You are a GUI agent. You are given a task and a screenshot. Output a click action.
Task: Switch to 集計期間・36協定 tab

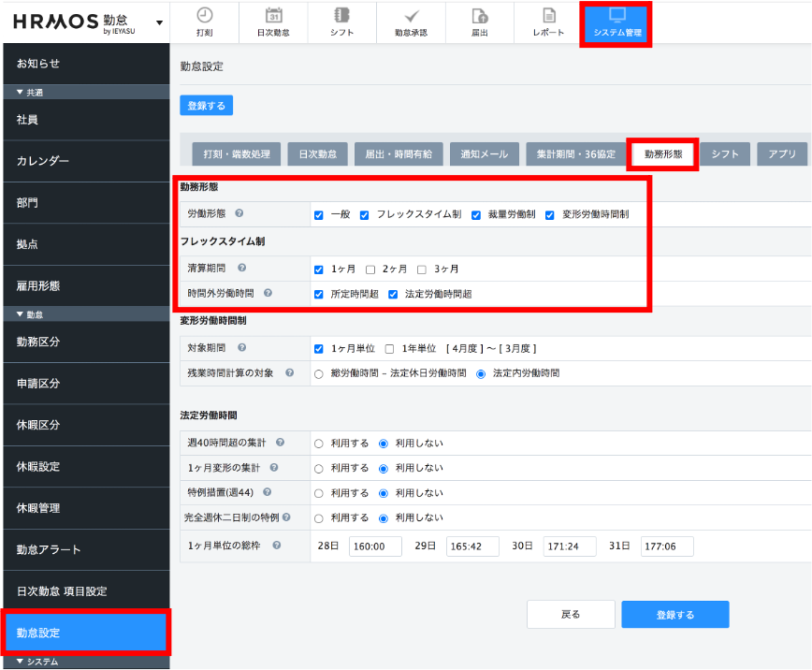point(576,153)
